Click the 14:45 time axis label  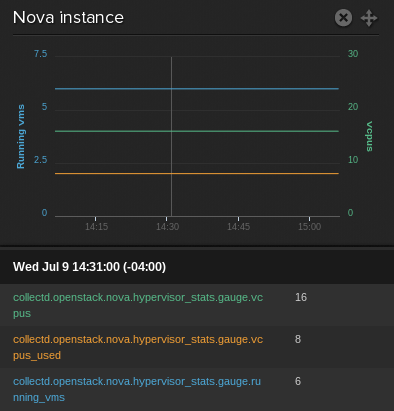[238, 227]
